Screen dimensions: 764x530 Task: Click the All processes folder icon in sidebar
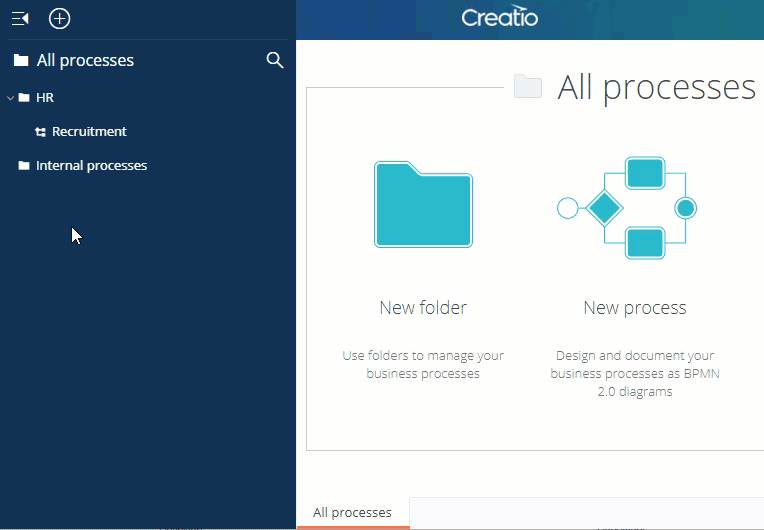pyautogui.click(x=21, y=60)
